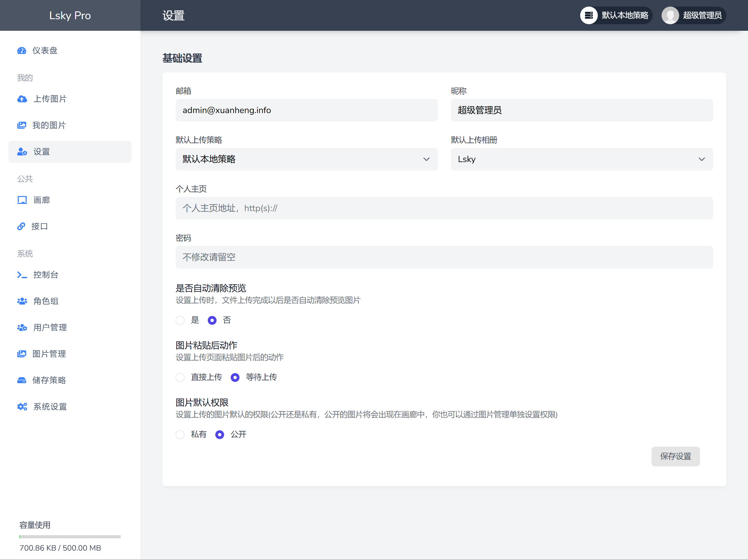The image size is (748, 560).
Task: Select 是 for auto clear preview
Action: [x=180, y=320]
